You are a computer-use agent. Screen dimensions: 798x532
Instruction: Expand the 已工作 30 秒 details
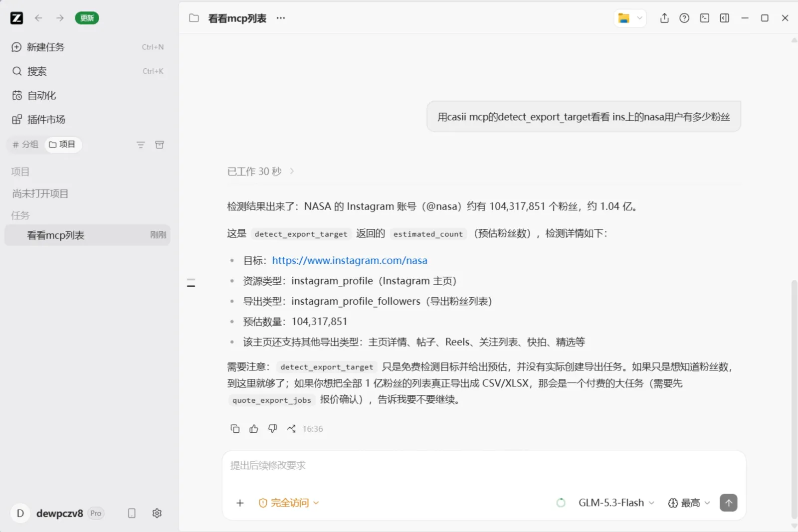point(261,172)
